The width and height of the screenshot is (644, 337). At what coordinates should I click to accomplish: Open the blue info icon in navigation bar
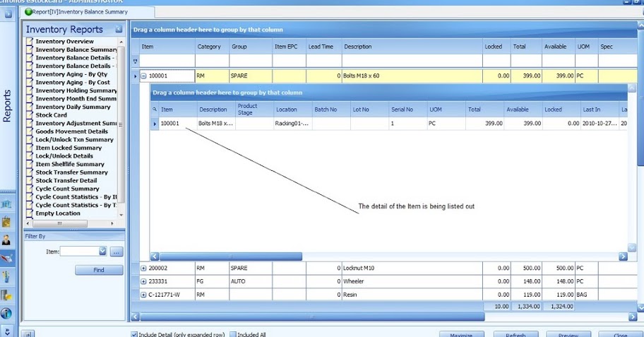click(x=6, y=313)
